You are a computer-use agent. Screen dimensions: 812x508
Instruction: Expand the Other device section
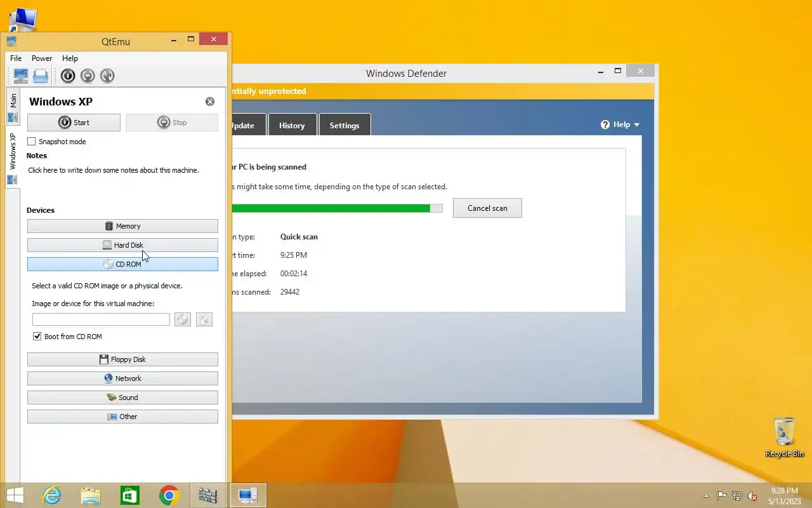(122, 417)
